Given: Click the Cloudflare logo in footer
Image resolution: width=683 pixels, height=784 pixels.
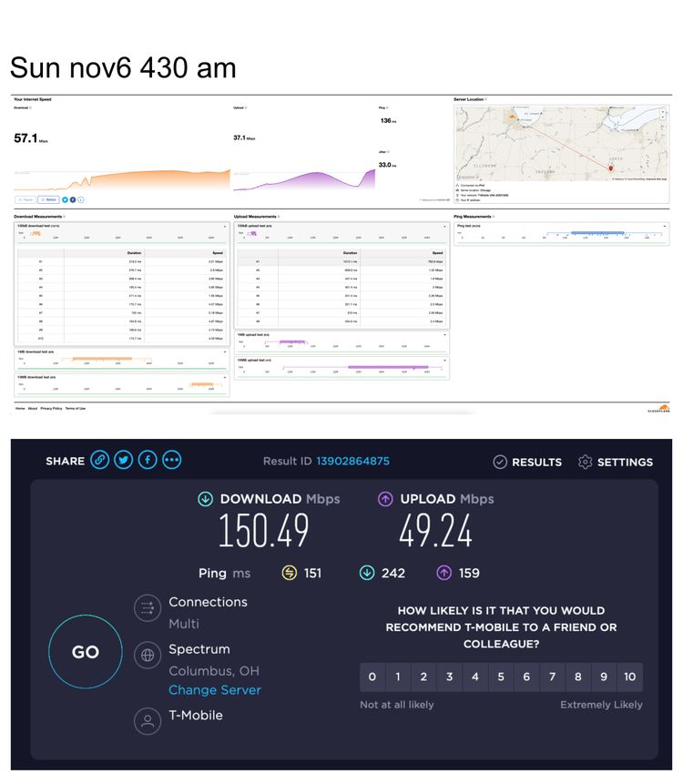Looking at the screenshot, I should [659, 409].
